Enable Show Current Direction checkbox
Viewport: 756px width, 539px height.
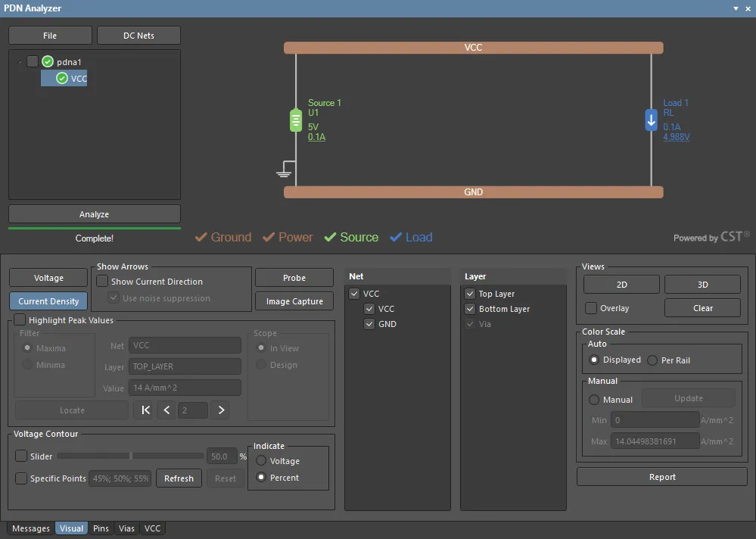point(102,282)
